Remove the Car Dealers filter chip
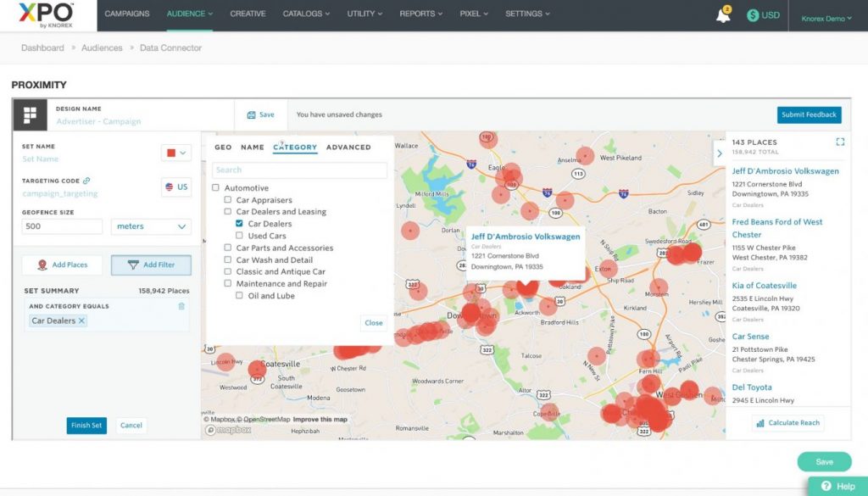 pos(81,320)
